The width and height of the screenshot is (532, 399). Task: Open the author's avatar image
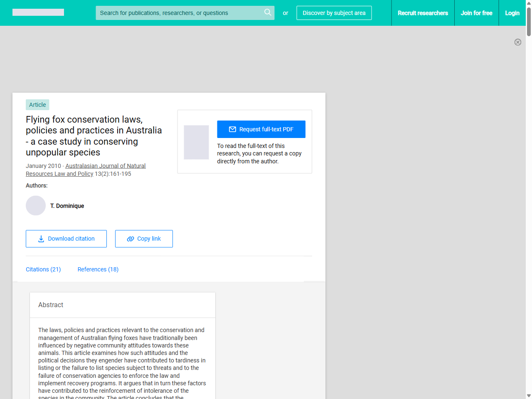click(35, 205)
